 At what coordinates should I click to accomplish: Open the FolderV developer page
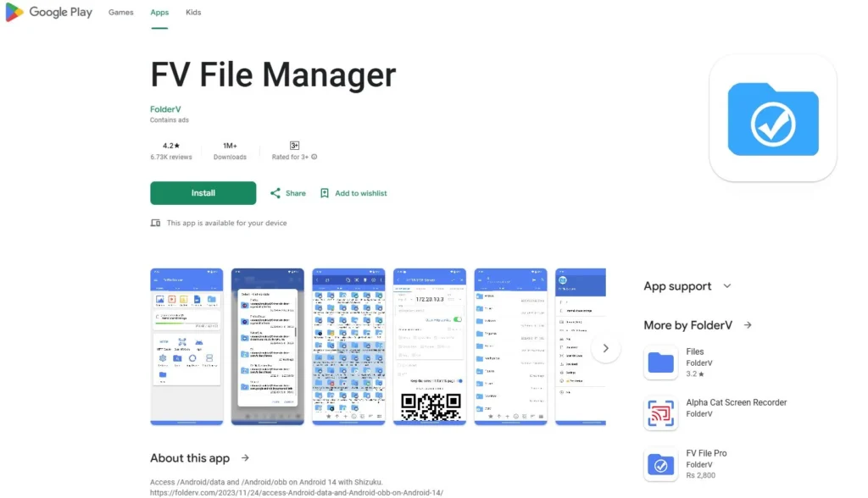(165, 108)
